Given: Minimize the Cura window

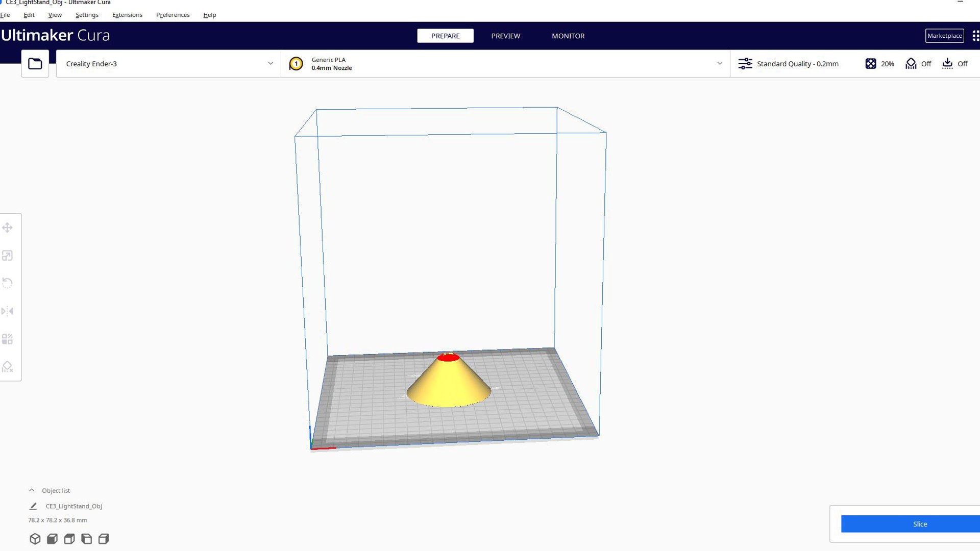Looking at the screenshot, I should pos(960,2).
